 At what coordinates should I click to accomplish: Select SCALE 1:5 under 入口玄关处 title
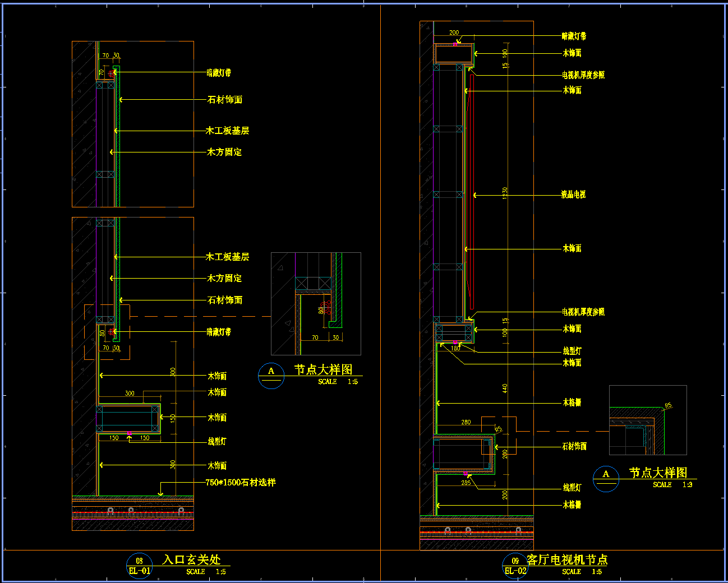pyautogui.click(x=206, y=572)
